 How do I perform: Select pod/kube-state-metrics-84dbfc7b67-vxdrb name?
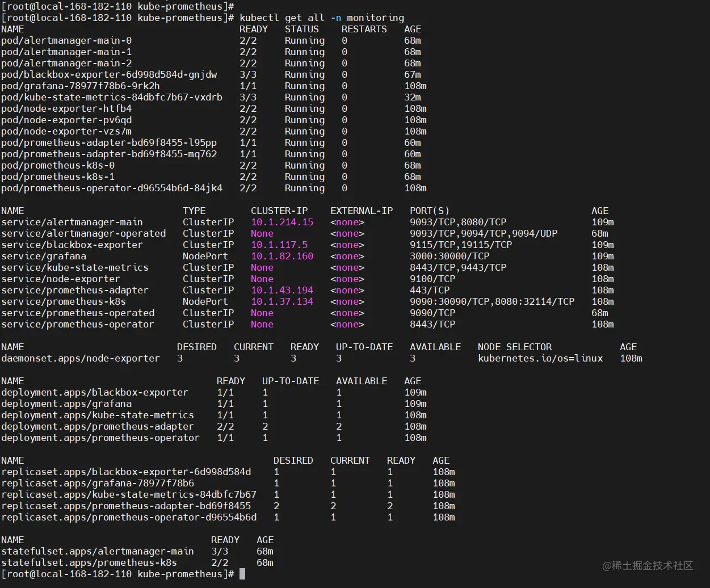click(112, 98)
